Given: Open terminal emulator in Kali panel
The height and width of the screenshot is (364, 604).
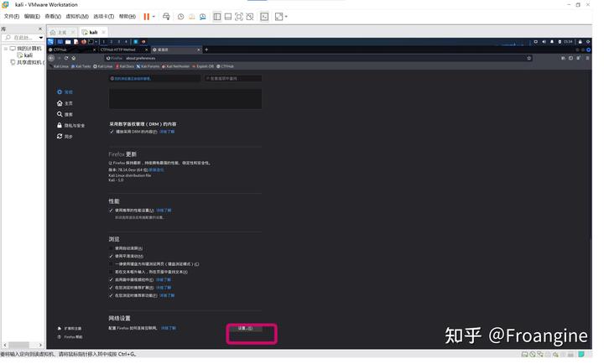Looking at the screenshot, I should point(91,42).
